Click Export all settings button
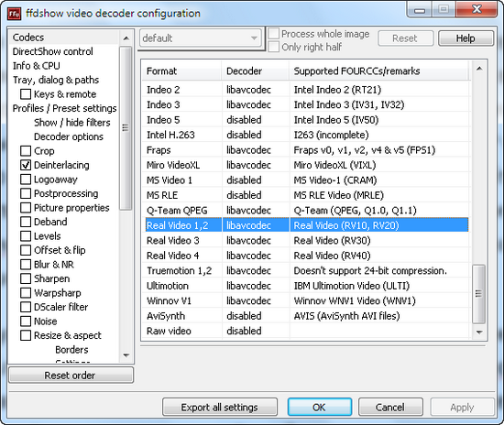 pos(220,408)
